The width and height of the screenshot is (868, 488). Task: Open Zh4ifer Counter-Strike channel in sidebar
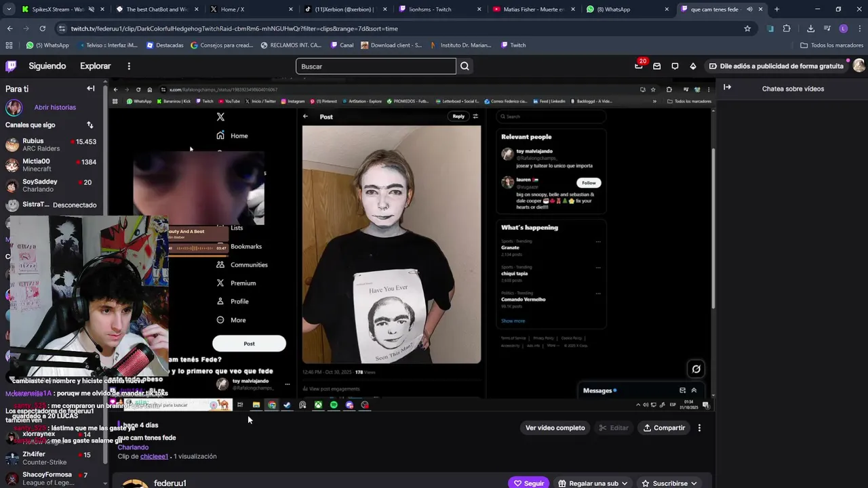(x=53, y=458)
